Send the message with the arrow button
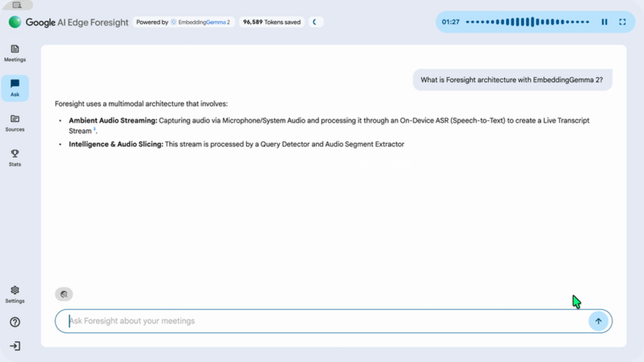The height and width of the screenshot is (362, 644). pyautogui.click(x=598, y=321)
